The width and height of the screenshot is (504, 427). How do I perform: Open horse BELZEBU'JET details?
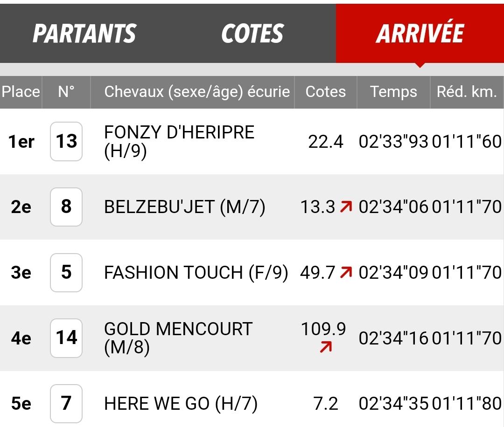point(185,207)
